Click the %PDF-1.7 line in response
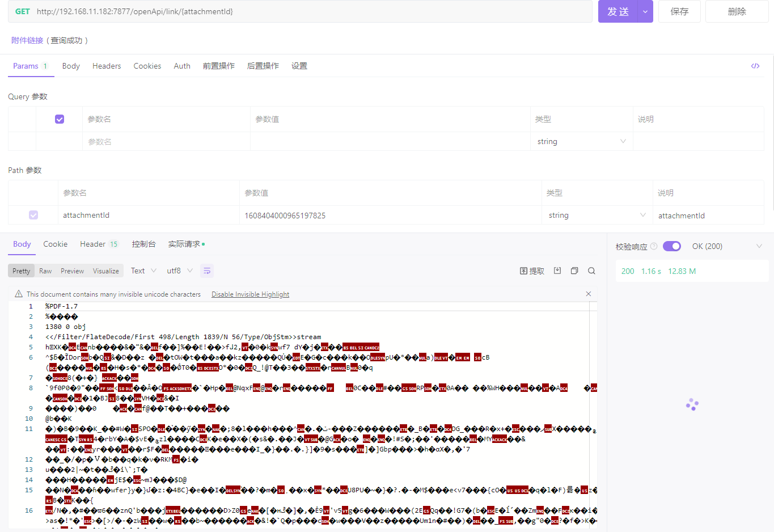The image size is (774, 532). pyautogui.click(x=62, y=306)
